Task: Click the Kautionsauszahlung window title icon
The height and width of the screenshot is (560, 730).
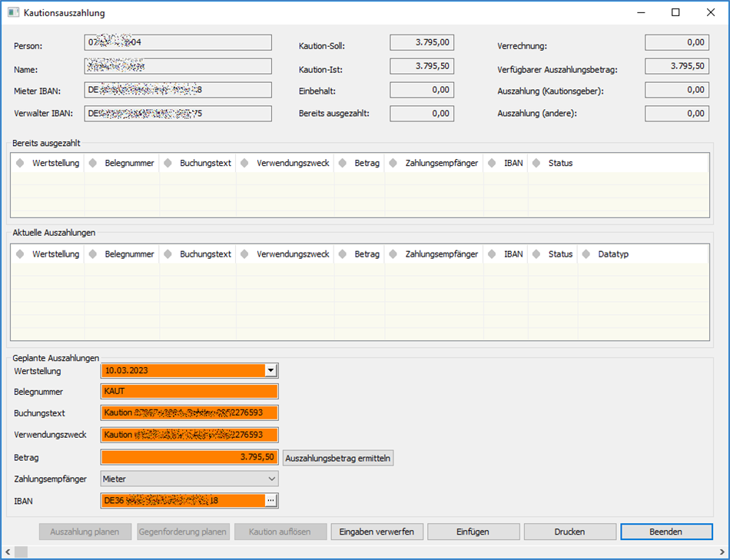Action: point(13,13)
